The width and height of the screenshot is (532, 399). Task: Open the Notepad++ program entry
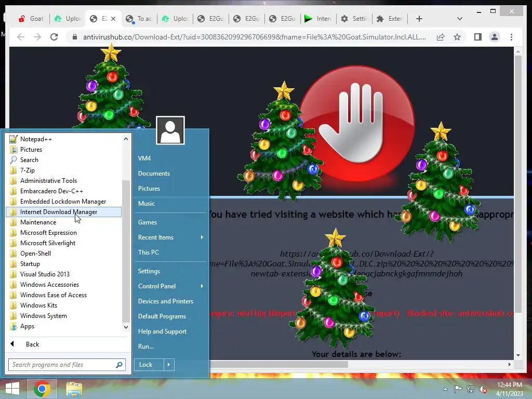(x=64, y=139)
